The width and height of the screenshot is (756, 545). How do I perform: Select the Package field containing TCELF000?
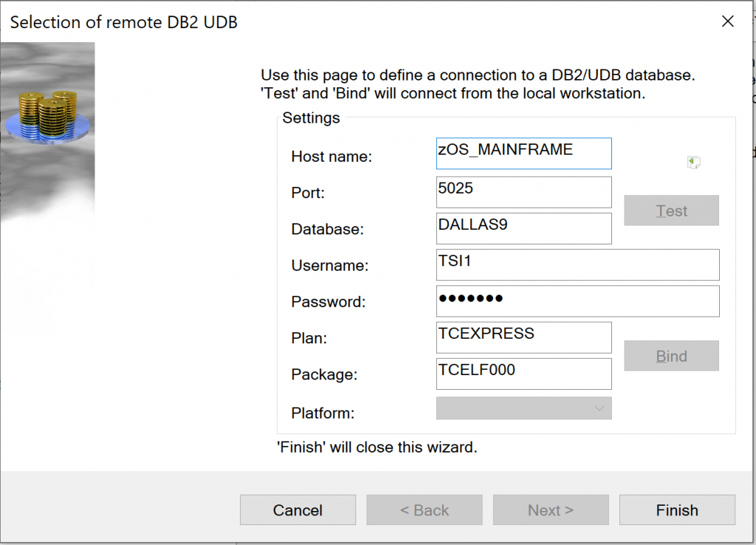point(523,374)
